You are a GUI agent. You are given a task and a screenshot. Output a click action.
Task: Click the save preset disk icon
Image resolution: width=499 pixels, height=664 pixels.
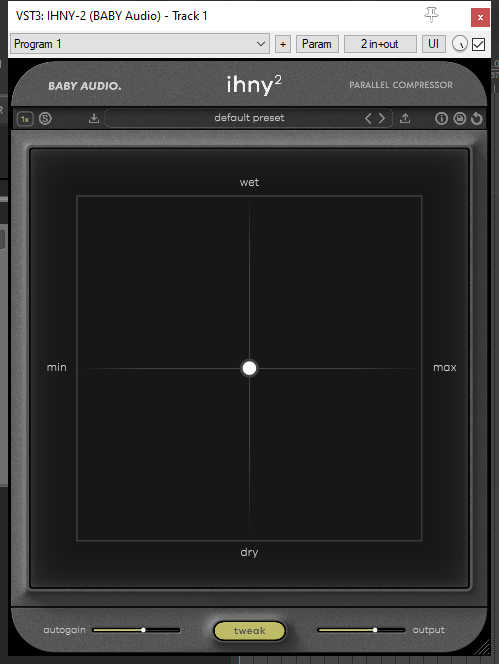pos(460,119)
